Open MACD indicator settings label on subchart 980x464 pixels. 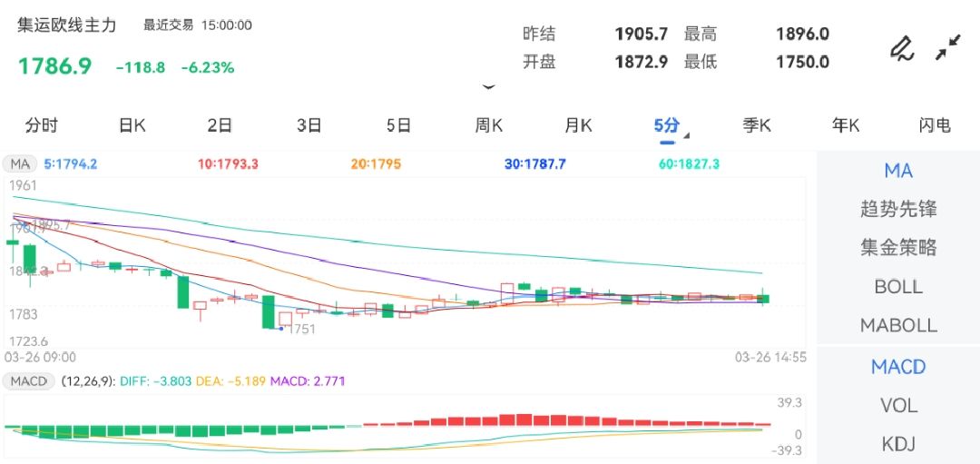click(30, 381)
